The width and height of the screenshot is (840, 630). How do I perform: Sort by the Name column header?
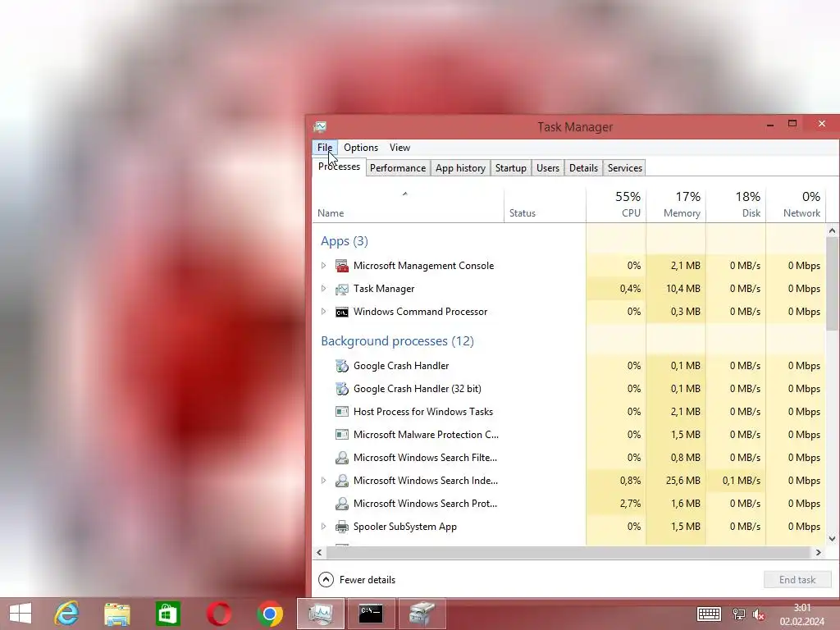coord(409,204)
